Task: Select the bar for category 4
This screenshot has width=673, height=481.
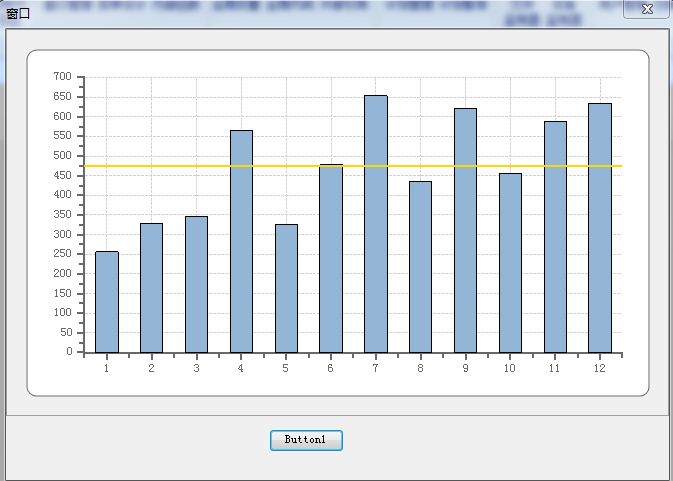Action: pyautogui.click(x=242, y=242)
